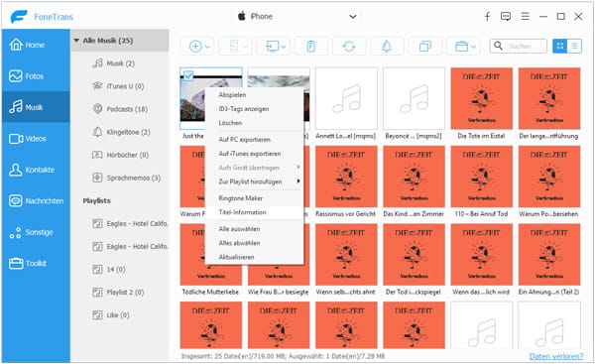Switch to grid view

click(559, 46)
